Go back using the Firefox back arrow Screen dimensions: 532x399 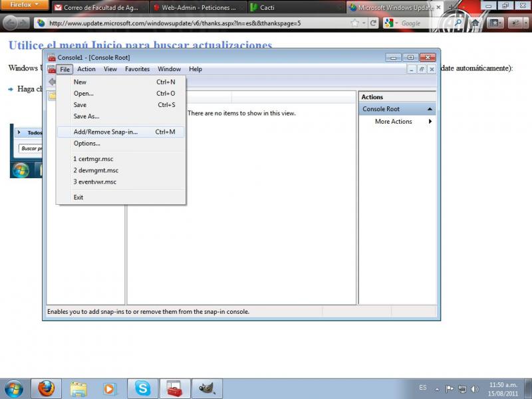click(x=11, y=23)
